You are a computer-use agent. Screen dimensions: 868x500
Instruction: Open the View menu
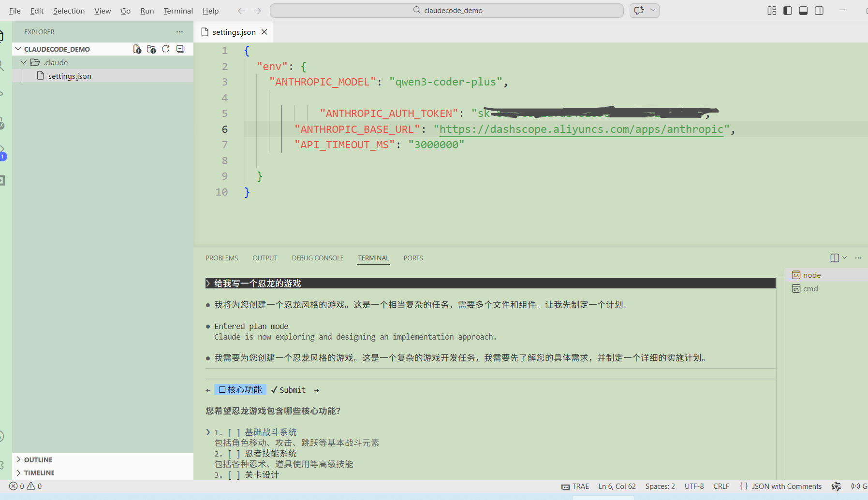(103, 11)
